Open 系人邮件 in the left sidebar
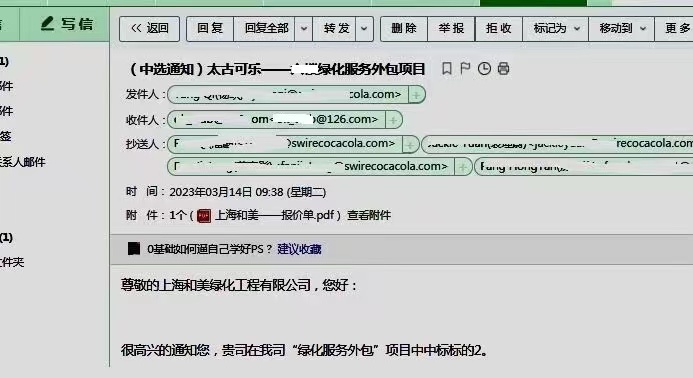The width and height of the screenshot is (693, 378). tap(23, 162)
